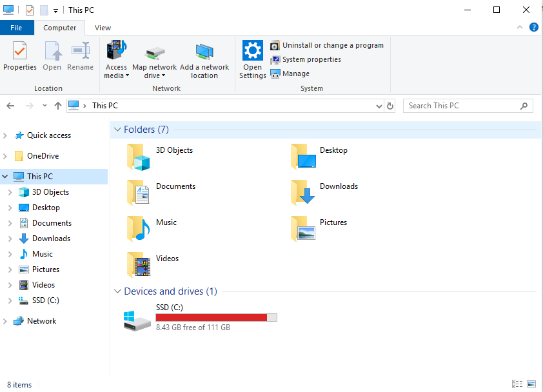Click Manage in the System group
Image resolution: width=543 pixels, height=392 pixels.
click(290, 73)
